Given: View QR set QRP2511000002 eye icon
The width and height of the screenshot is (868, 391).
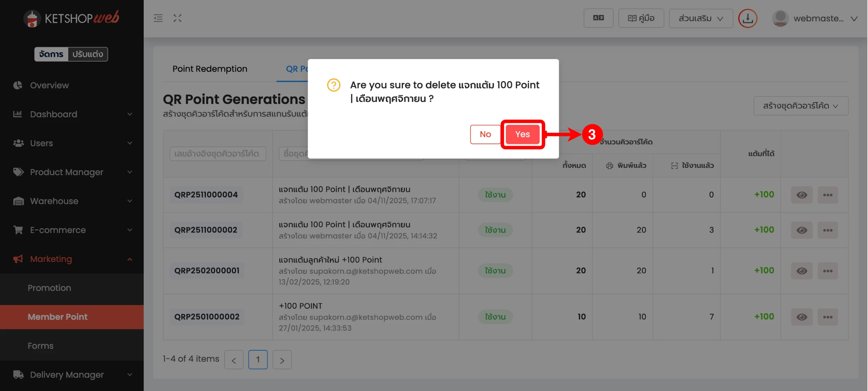Looking at the screenshot, I should tap(802, 230).
